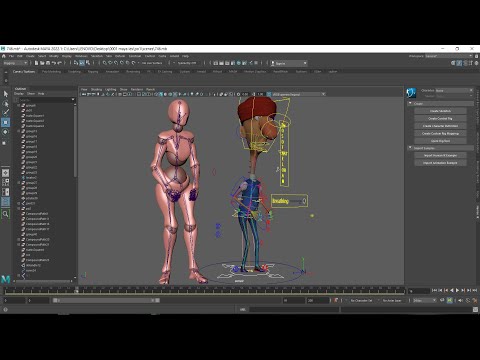The height and width of the screenshot is (360, 480).
Task: Switch to the Rigging shelf tab
Action: [x=93, y=71]
